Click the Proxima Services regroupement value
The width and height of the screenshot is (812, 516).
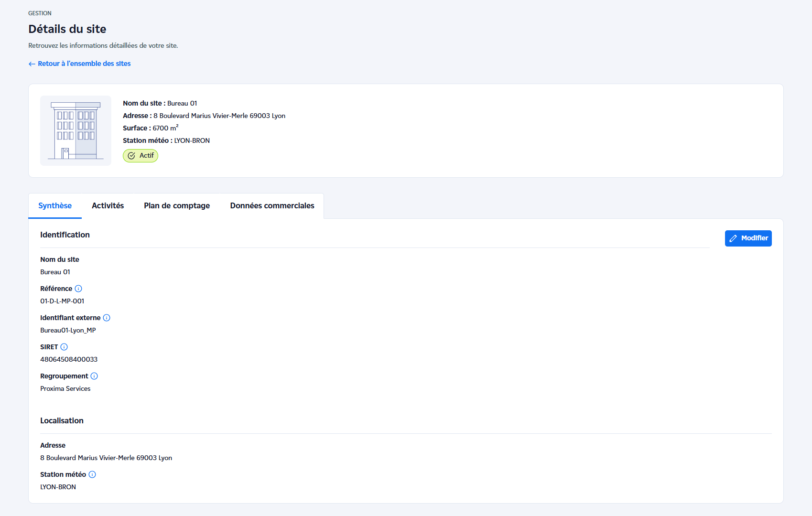[65, 388]
